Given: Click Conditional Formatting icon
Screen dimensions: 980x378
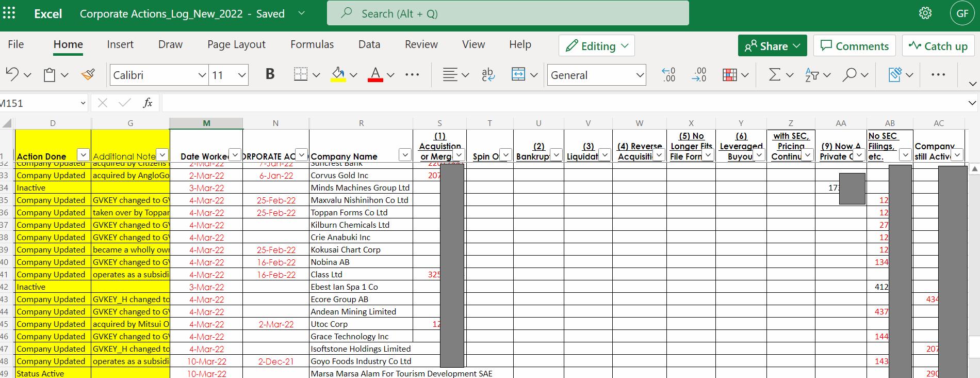Looking at the screenshot, I should pyautogui.click(x=730, y=75).
